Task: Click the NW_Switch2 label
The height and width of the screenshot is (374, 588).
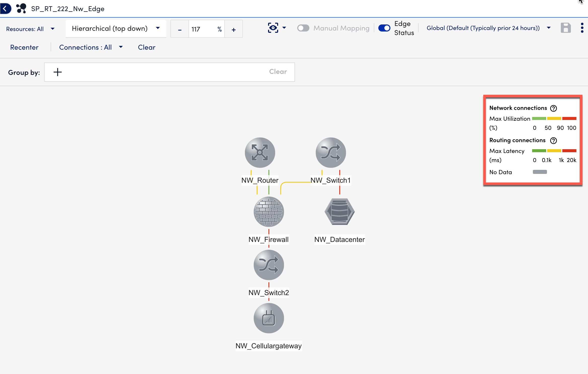Action: click(x=269, y=293)
